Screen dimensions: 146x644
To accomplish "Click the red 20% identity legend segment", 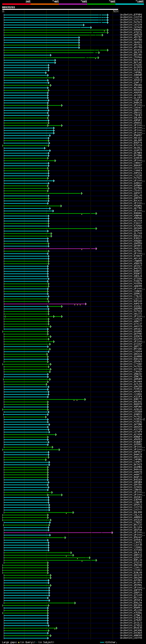I will [x=16, y=4].
